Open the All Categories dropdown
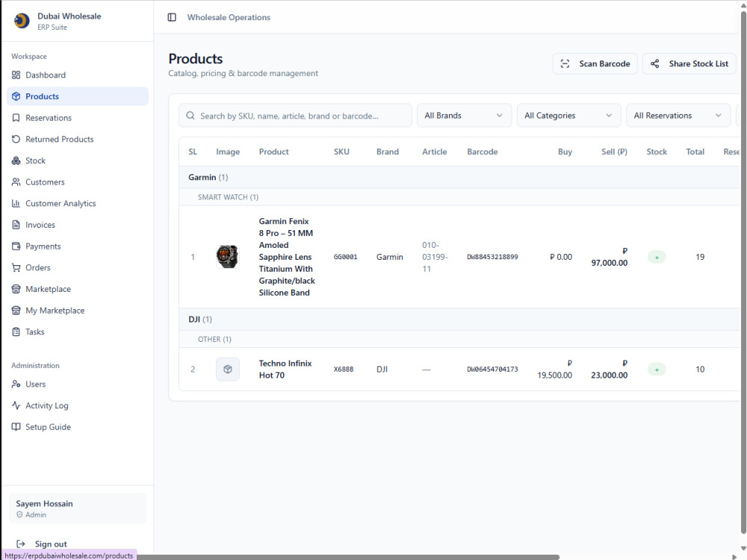This screenshot has width=747, height=560. [x=568, y=115]
